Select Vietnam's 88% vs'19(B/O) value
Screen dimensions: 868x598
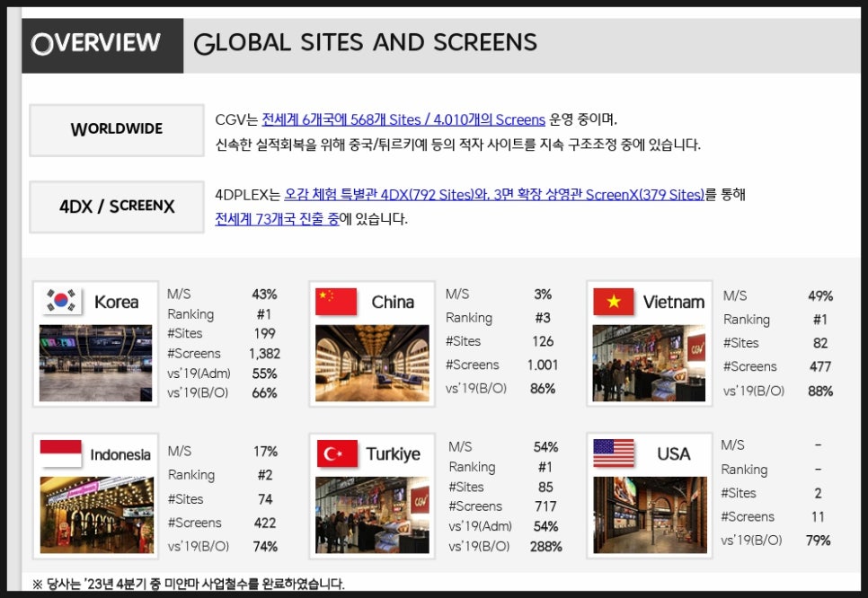[x=820, y=391]
